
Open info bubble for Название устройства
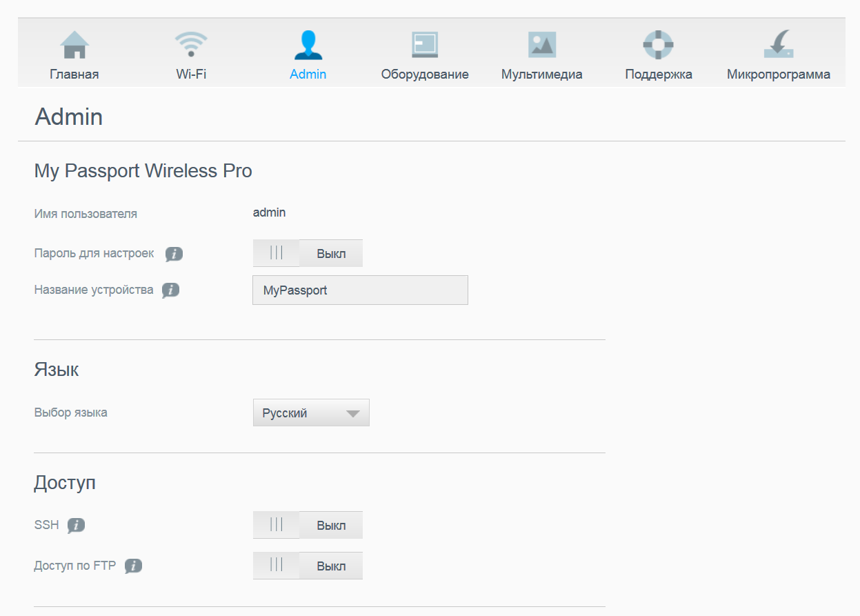(x=170, y=290)
